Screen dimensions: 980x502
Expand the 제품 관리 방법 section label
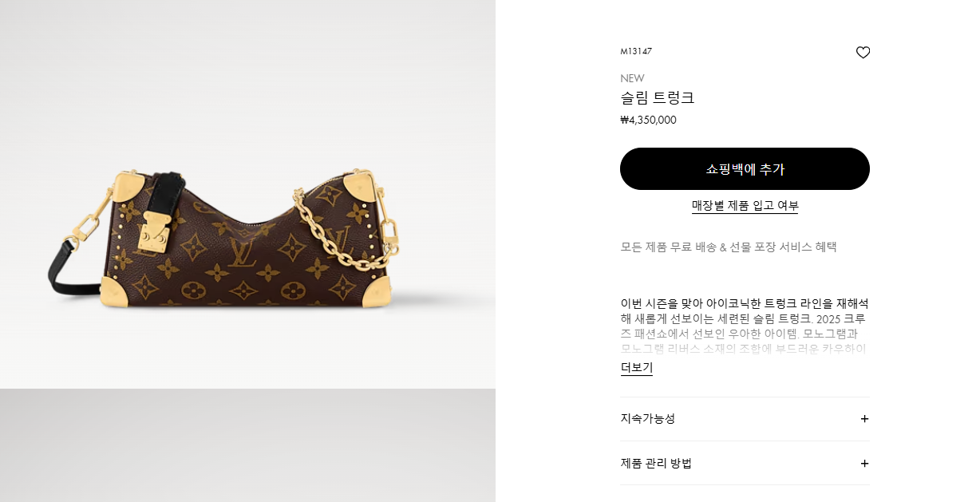[656, 464]
